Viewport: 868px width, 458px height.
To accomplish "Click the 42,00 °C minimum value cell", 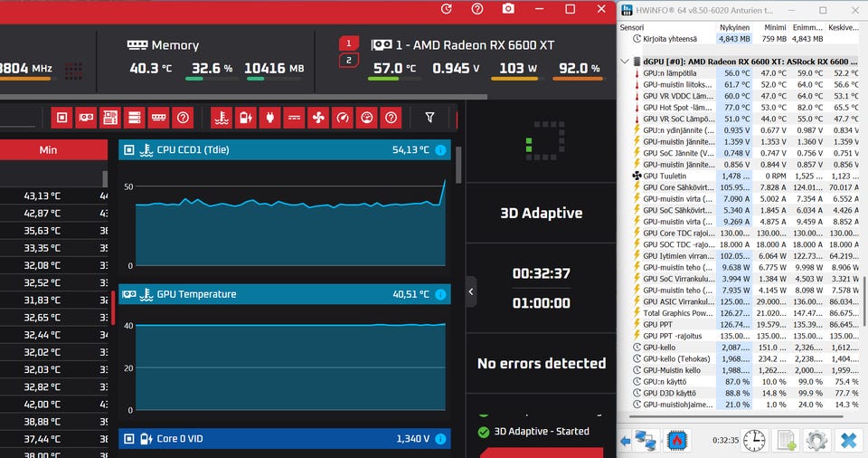I will 42,405.
